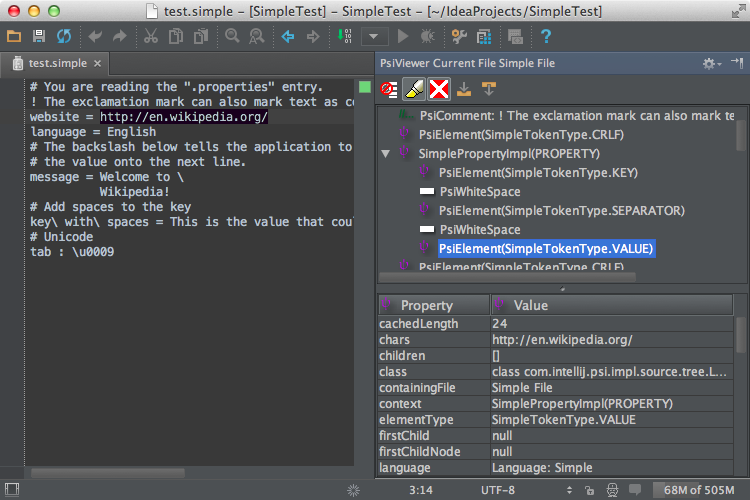Toggle the highlight marker button in PsiViewer
The image size is (750, 500).
(413, 90)
